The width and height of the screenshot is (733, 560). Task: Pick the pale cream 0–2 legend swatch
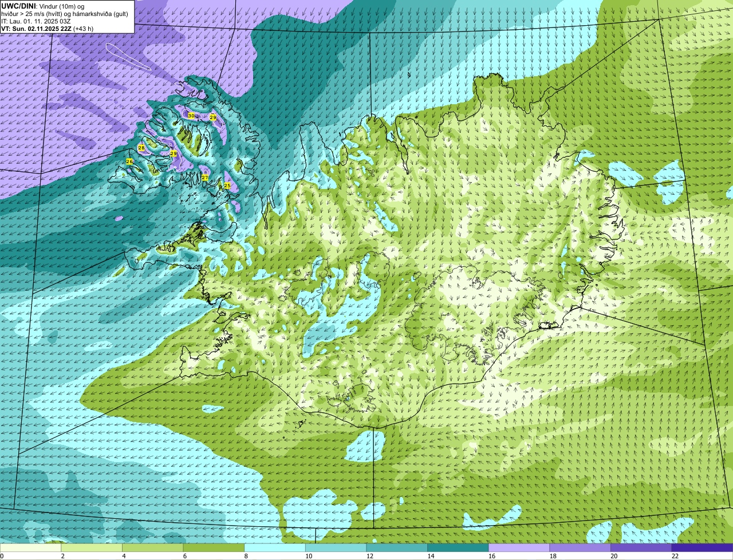point(30,548)
